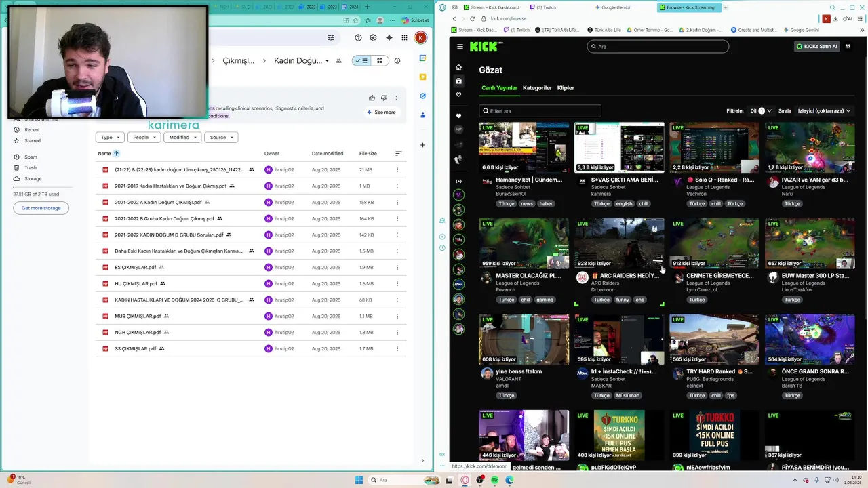Open Google Keep side panel icon
This screenshot has width=868, height=488.
(x=422, y=77)
